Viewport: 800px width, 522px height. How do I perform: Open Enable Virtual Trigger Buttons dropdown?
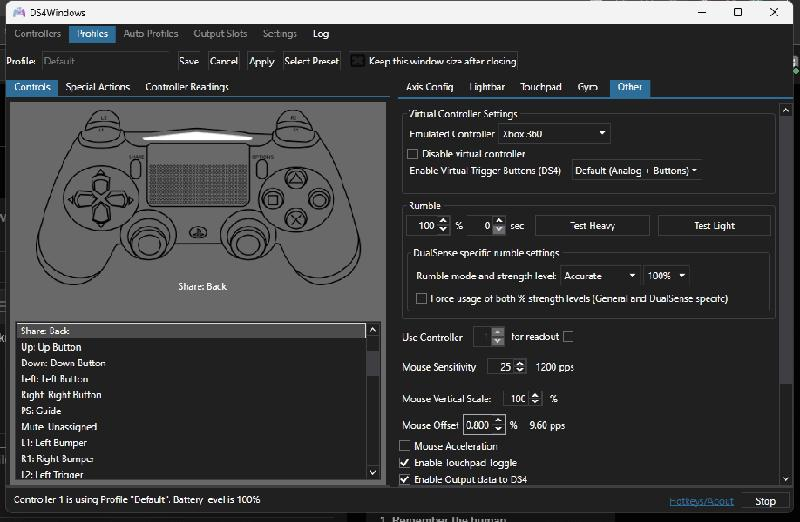[x=636, y=171]
